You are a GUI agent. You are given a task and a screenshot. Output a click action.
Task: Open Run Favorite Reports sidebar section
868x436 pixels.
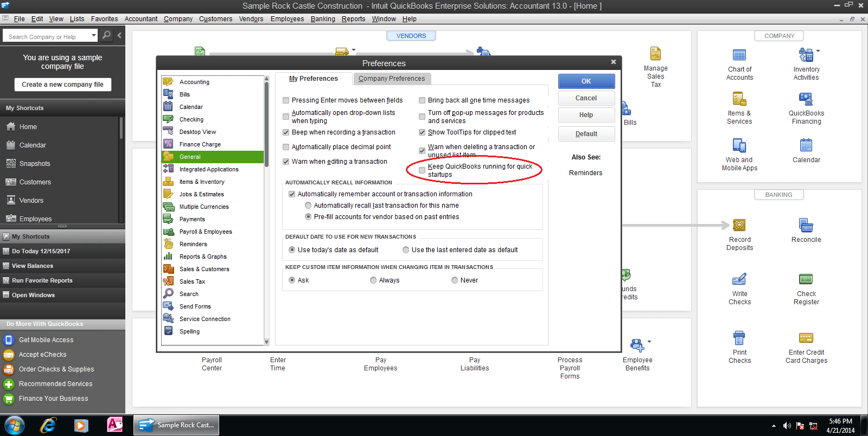click(x=62, y=280)
